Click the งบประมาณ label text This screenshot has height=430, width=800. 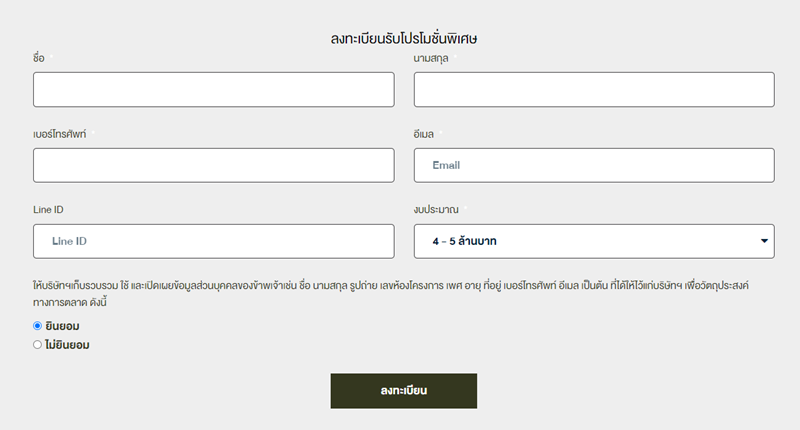(x=436, y=210)
